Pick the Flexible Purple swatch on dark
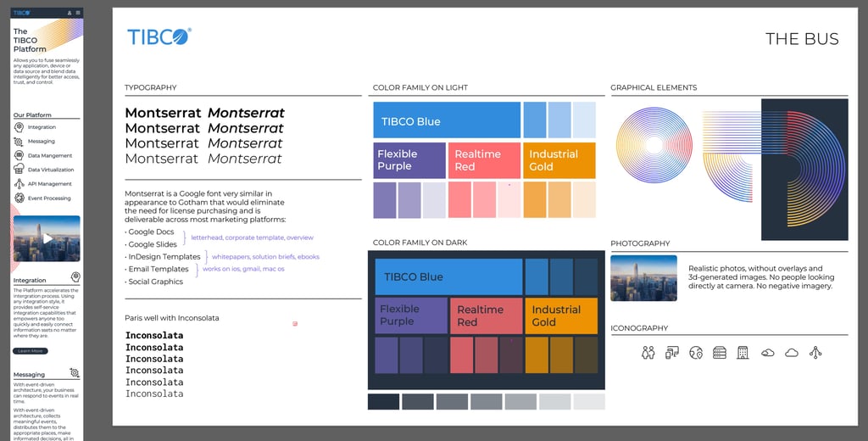 411,315
